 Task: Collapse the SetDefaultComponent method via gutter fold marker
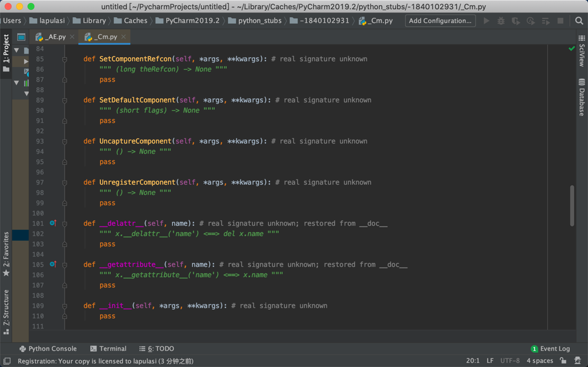[x=65, y=99]
